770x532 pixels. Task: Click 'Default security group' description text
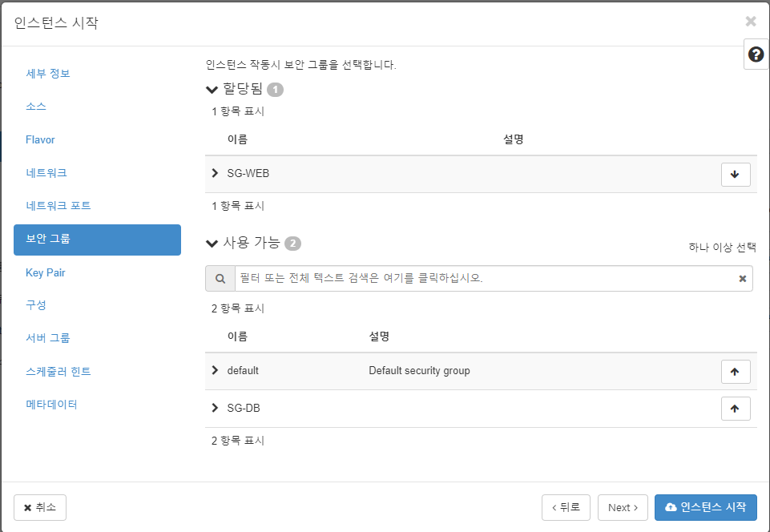click(419, 370)
